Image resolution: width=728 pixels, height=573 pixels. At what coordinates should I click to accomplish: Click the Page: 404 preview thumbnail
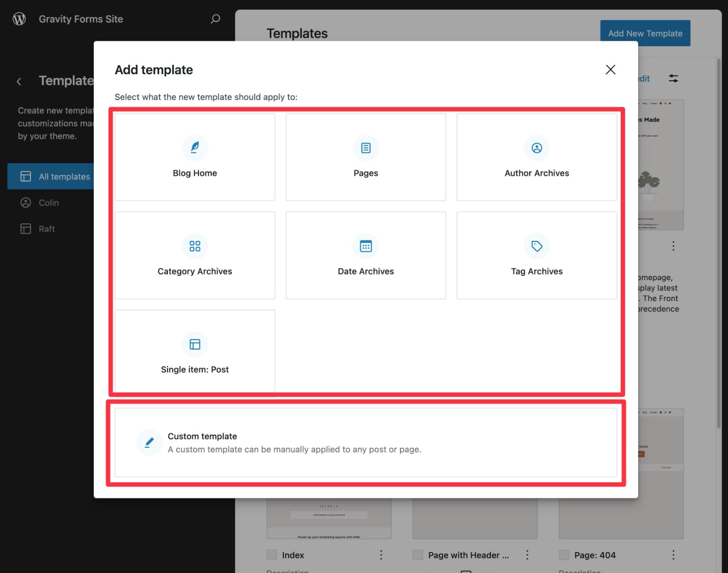tap(621, 518)
